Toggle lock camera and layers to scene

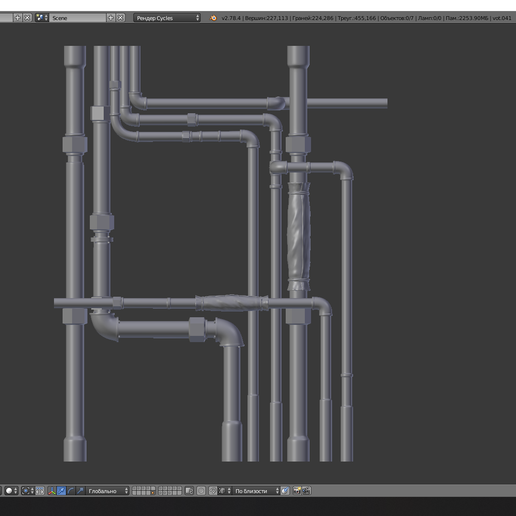tap(189, 491)
